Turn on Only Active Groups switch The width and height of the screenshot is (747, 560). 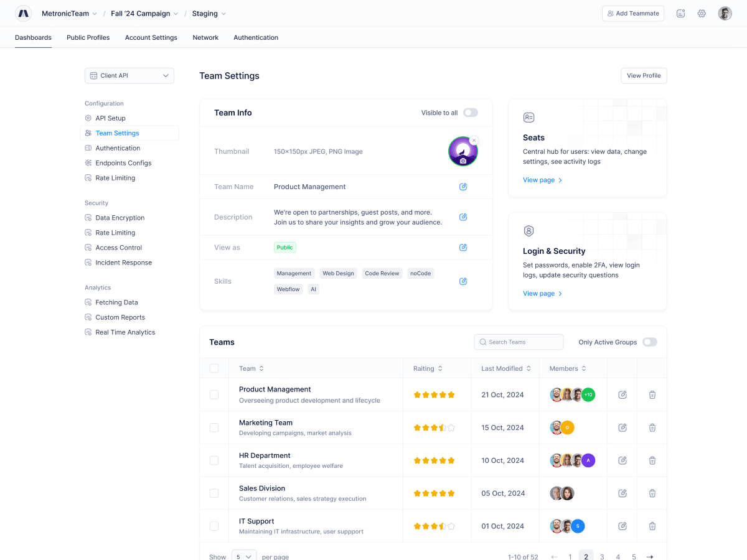click(x=649, y=342)
